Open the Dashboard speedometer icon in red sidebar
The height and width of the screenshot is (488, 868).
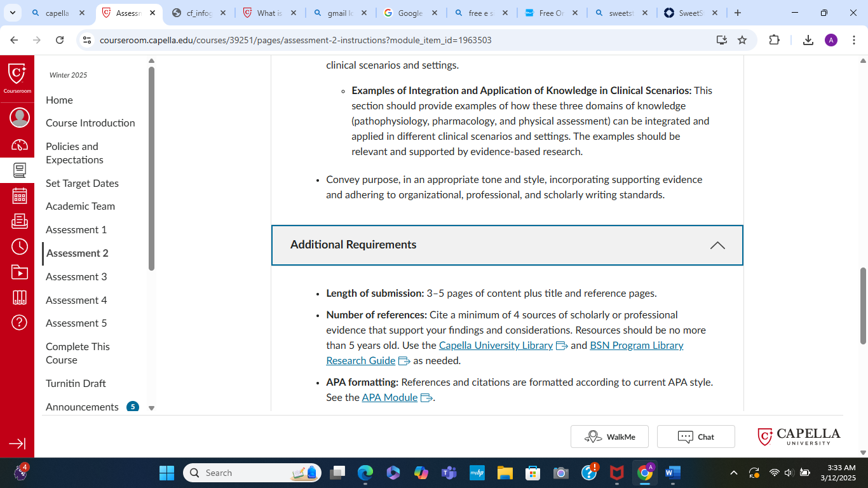tap(20, 145)
